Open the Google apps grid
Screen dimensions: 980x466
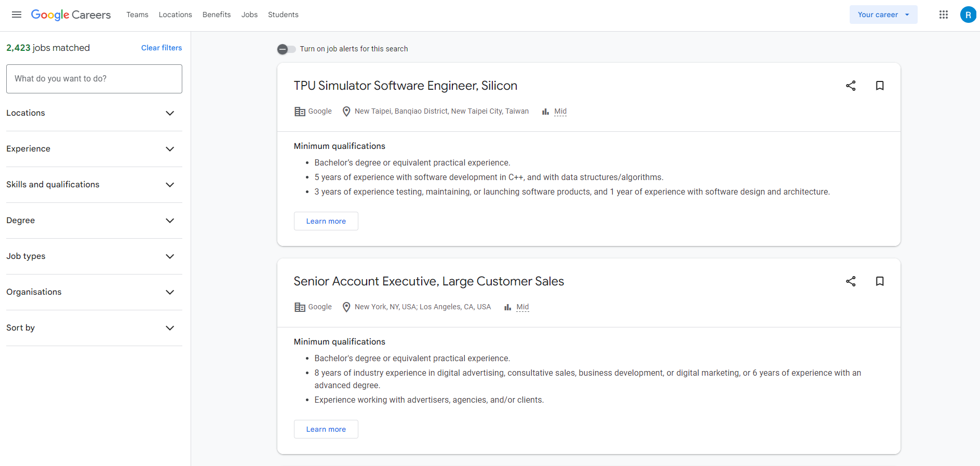click(x=944, y=15)
